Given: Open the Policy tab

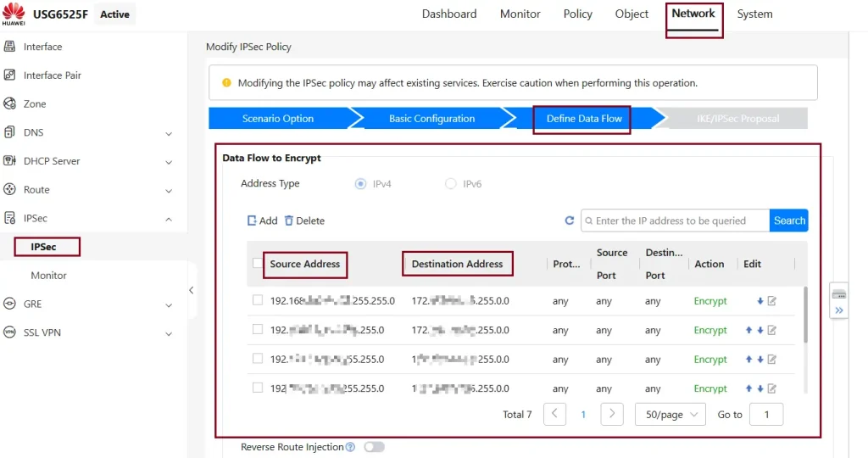Looking at the screenshot, I should point(577,14).
